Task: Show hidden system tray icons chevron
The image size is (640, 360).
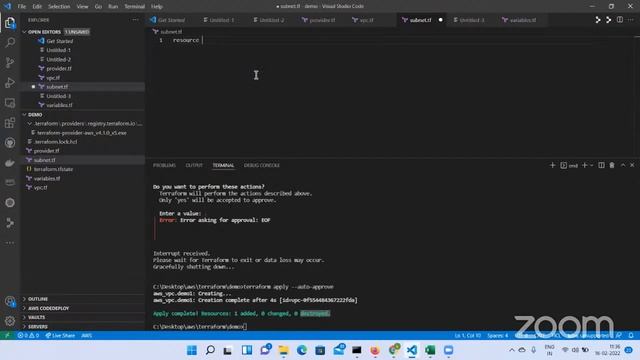Action: 511,350
